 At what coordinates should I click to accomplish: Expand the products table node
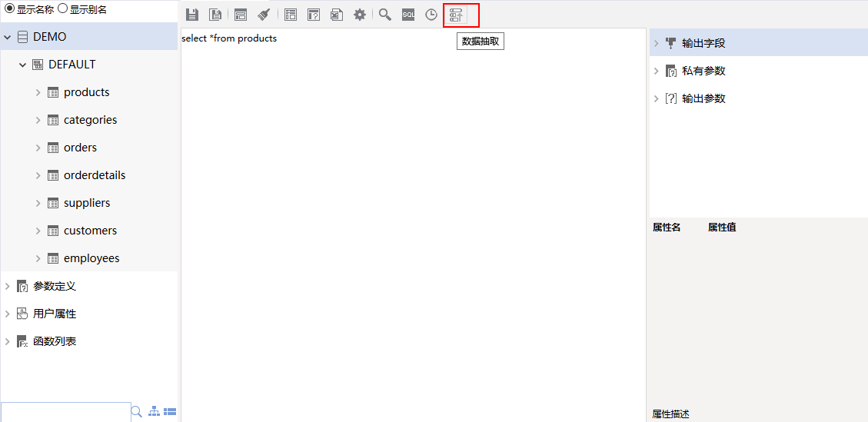(38, 92)
